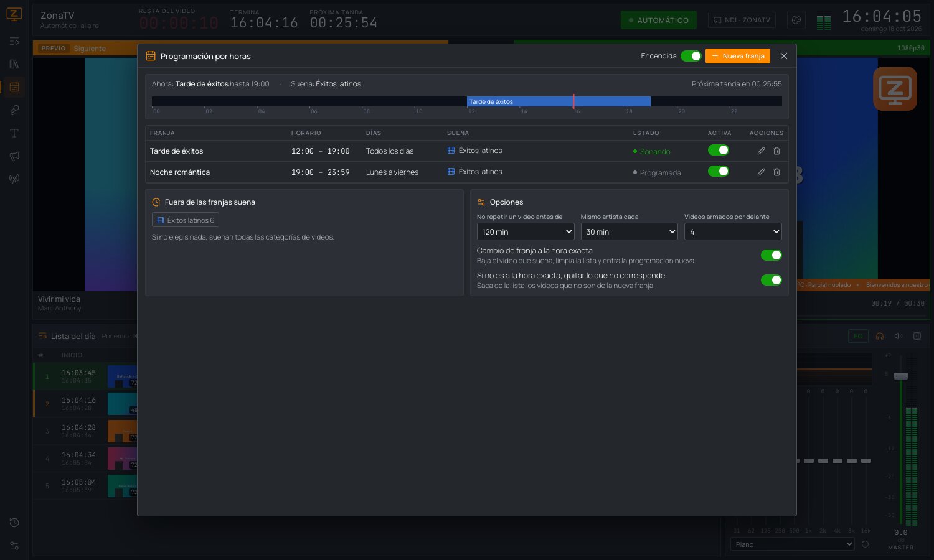Close the Programación por horas dialog
The height and width of the screenshot is (560, 934).
(784, 56)
